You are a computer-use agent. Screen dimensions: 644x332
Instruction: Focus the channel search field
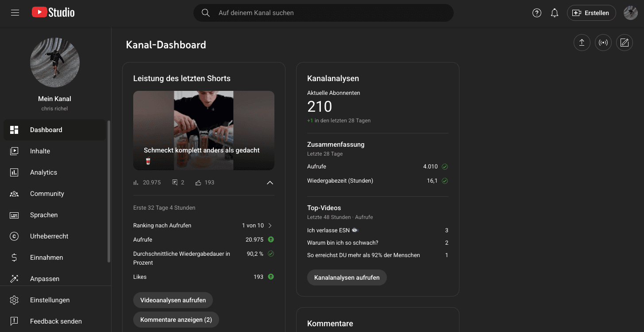pyautogui.click(x=324, y=13)
